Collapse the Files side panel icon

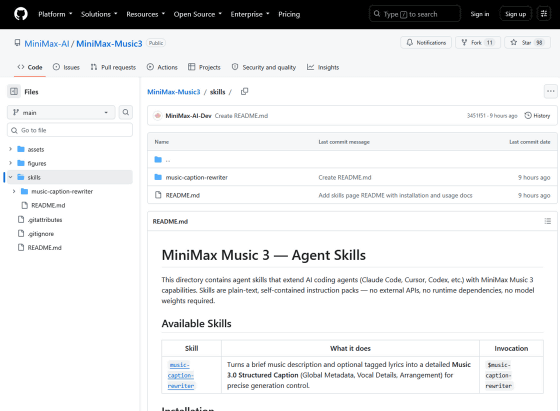point(14,92)
